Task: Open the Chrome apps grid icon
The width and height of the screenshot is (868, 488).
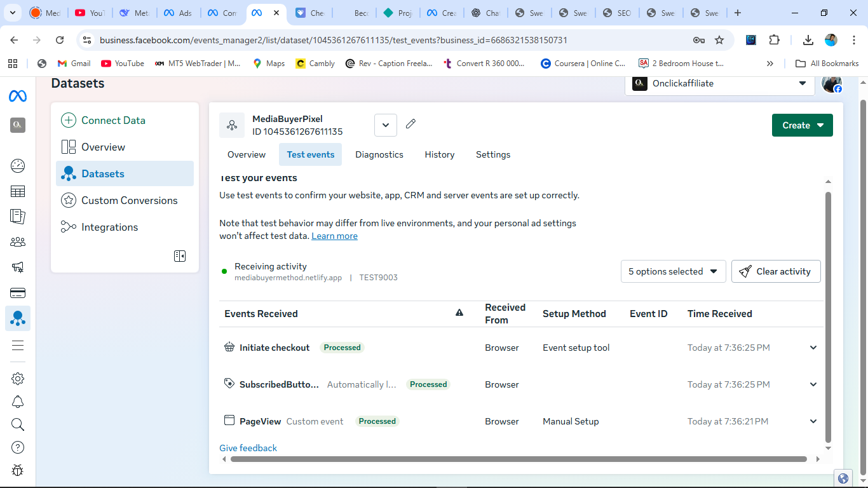Action: (x=13, y=64)
